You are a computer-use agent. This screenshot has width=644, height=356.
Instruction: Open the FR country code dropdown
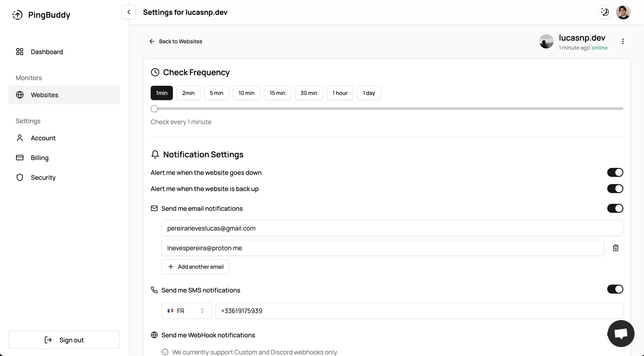coord(187,311)
